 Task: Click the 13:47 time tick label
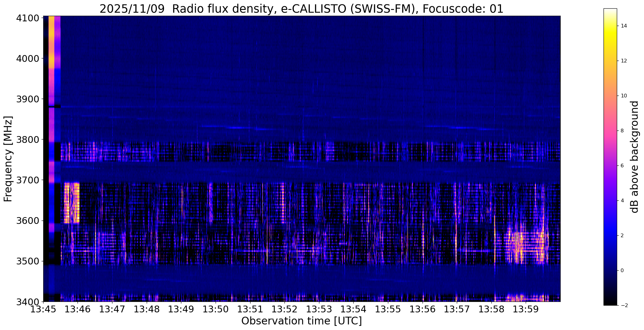(112, 309)
